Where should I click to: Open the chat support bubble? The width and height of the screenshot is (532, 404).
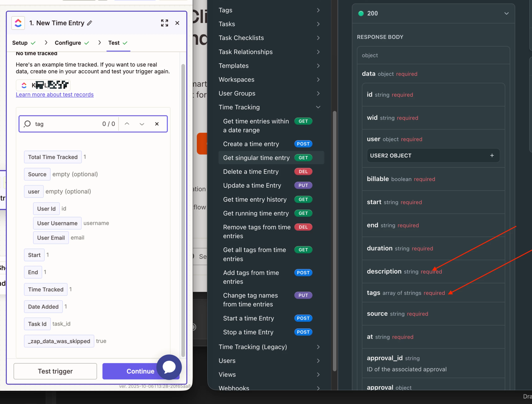click(x=169, y=367)
